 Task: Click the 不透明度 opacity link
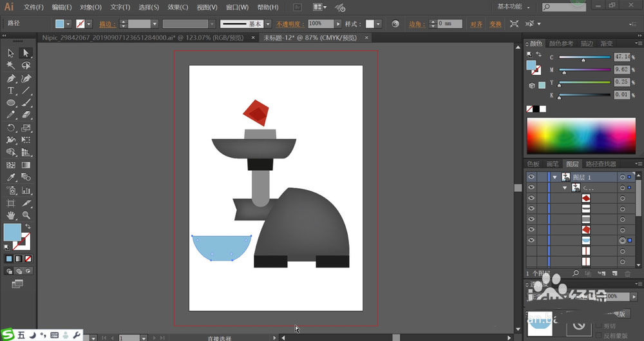click(x=290, y=24)
